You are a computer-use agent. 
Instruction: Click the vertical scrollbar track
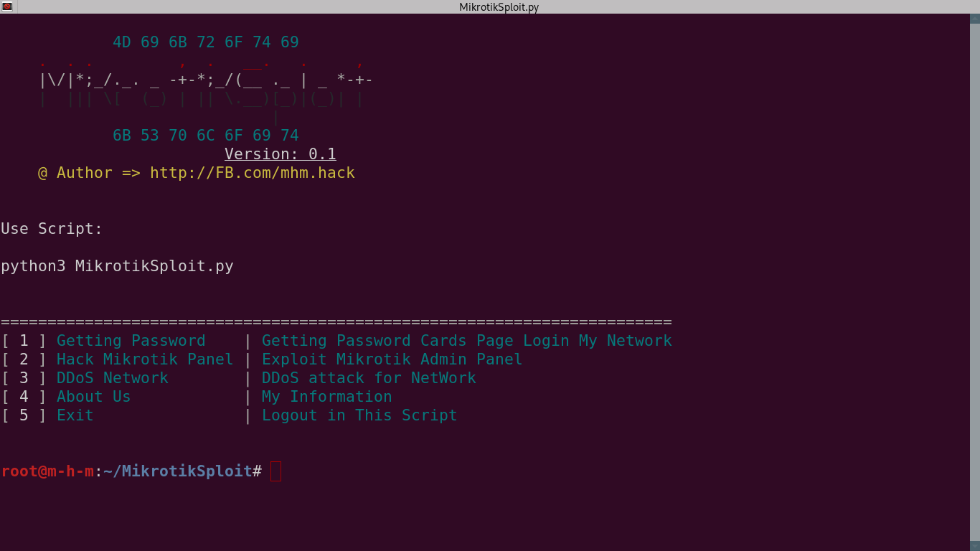975,283
